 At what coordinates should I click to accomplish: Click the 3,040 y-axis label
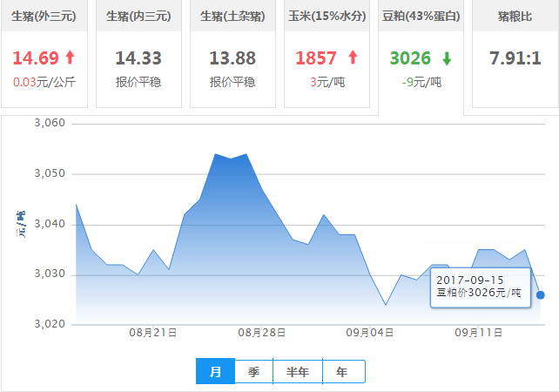[x=50, y=224]
